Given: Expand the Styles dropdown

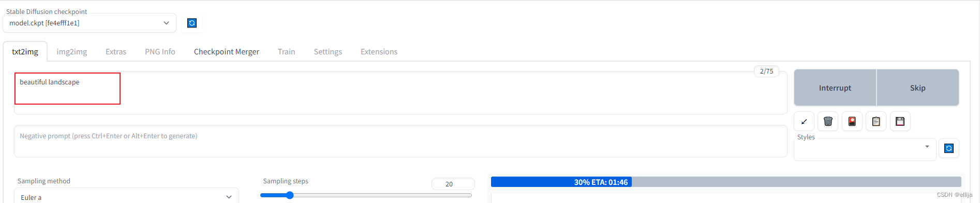Looking at the screenshot, I should pos(865,149).
